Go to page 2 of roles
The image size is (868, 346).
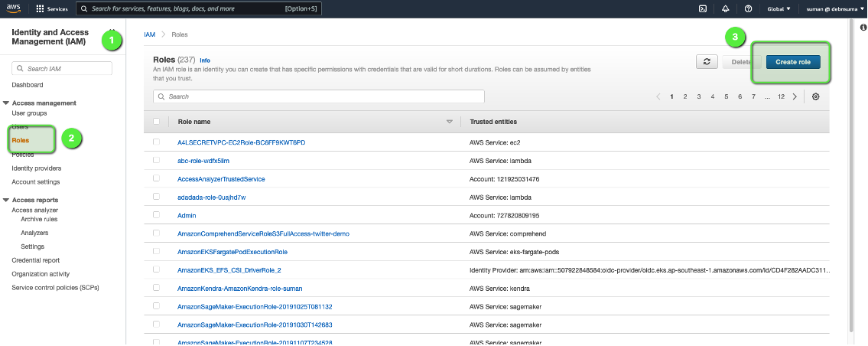pos(684,96)
